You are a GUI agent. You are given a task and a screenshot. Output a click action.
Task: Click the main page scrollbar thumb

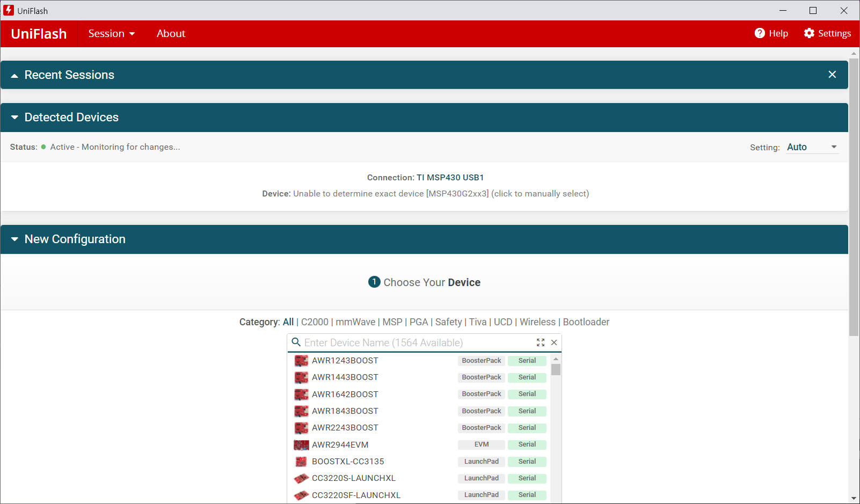tap(854, 197)
